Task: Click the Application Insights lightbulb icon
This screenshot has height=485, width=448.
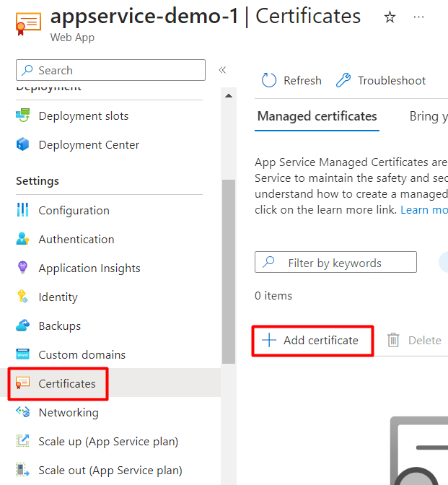Action: [22, 268]
